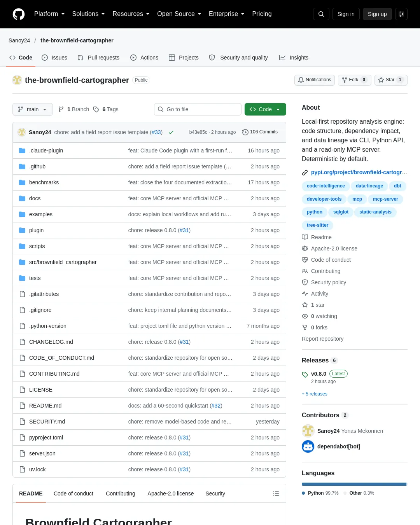Viewport: 420px width, 525px height.
Task: Click the Readme book icon in About
Action: pyautogui.click(x=305, y=237)
